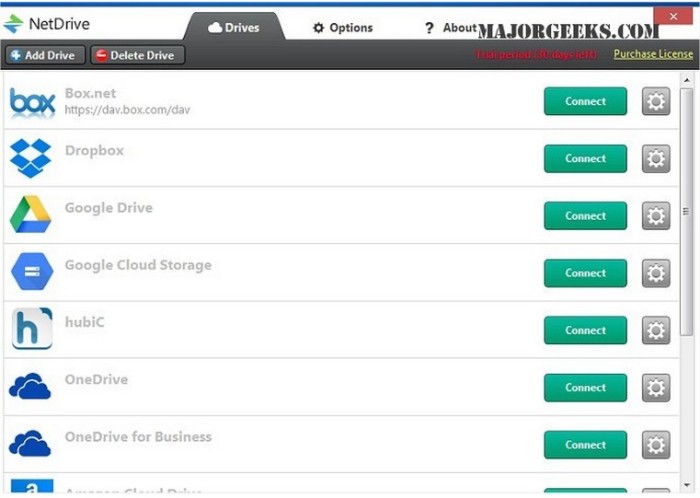The image size is (700, 498).
Task: Click the Google Drive triangle icon
Action: click(30, 214)
